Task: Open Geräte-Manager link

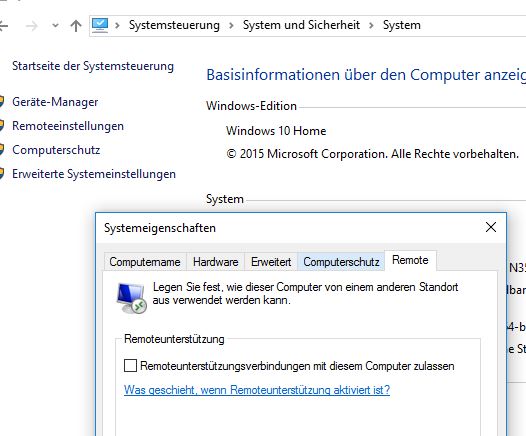Action: click(x=55, y=102)
